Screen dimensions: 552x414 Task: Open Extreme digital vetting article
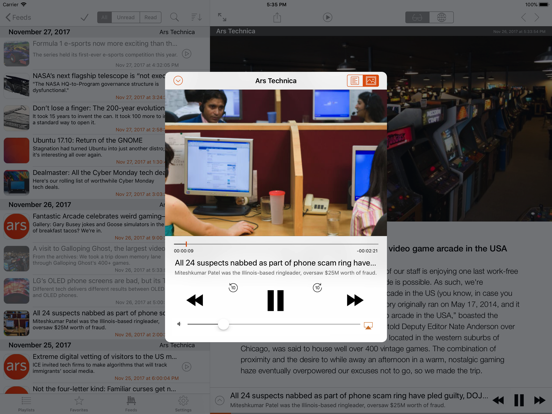tap(105, 367)
